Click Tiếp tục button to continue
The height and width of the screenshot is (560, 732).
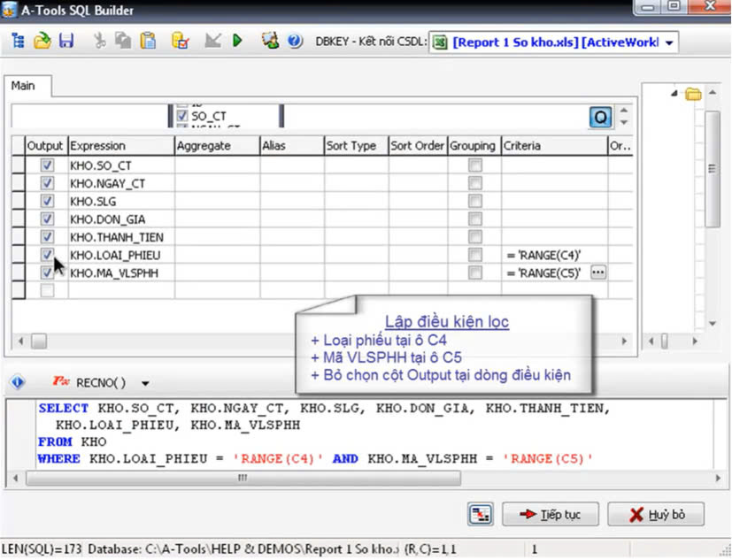(551, 514)
